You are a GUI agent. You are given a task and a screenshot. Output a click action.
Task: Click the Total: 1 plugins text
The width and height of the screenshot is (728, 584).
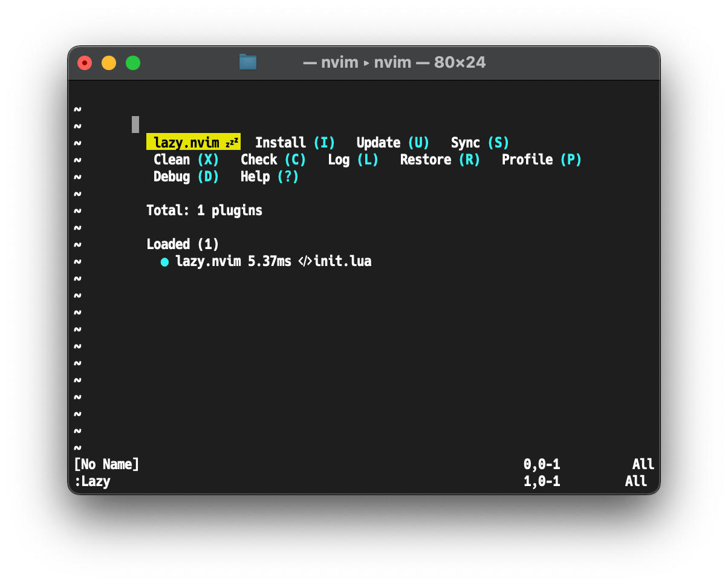click(x=204, y=210)
